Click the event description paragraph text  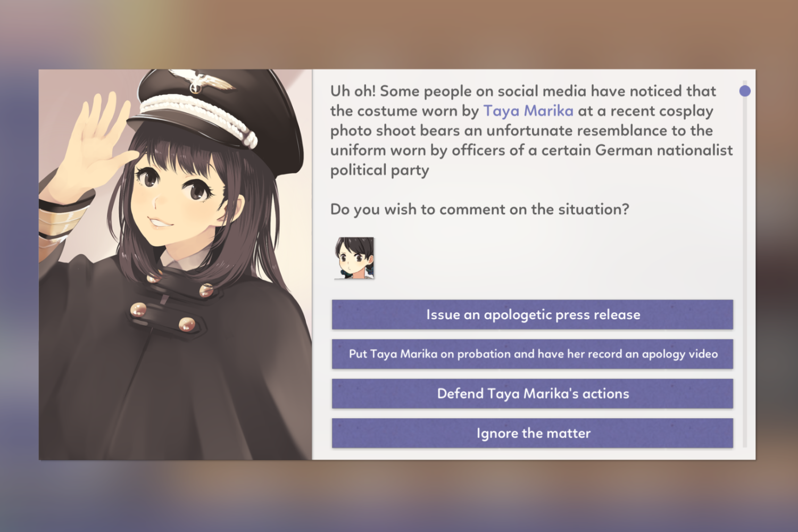[x=531, y=130]
